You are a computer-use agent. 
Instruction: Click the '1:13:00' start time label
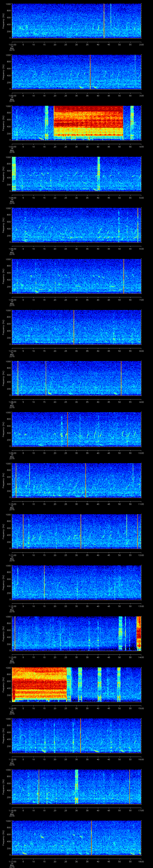point(12,657)
